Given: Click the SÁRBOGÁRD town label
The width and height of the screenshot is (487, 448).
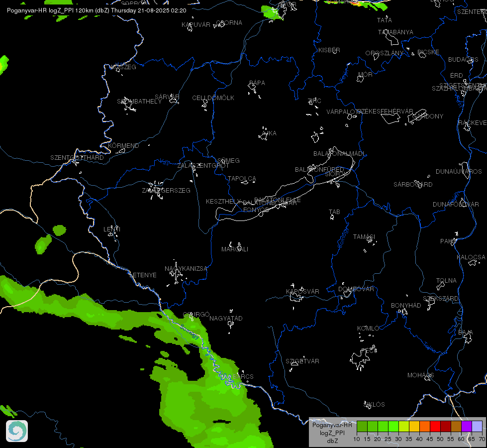Looking at the screenshot, I should click(413, 185).
